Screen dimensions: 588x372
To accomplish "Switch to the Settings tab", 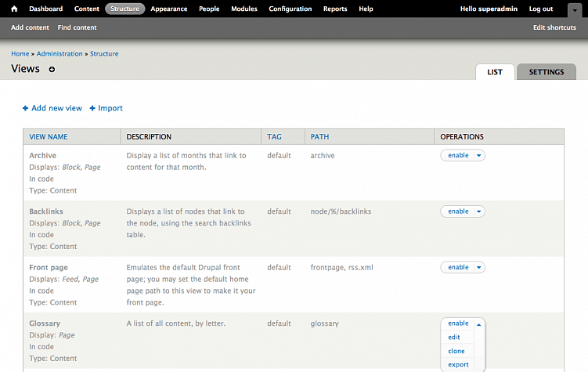I will pyautogui.click(x=546, y=72).
